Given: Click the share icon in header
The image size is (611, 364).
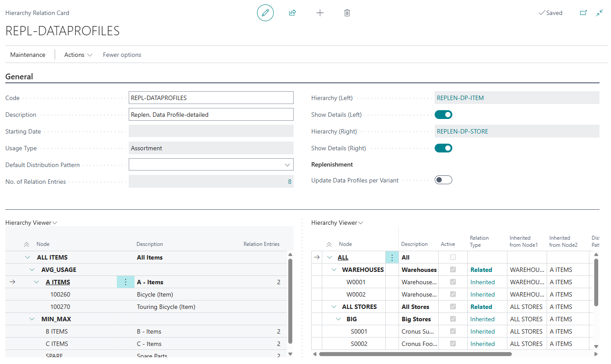Looking at the screenshot, I should 292,13.
